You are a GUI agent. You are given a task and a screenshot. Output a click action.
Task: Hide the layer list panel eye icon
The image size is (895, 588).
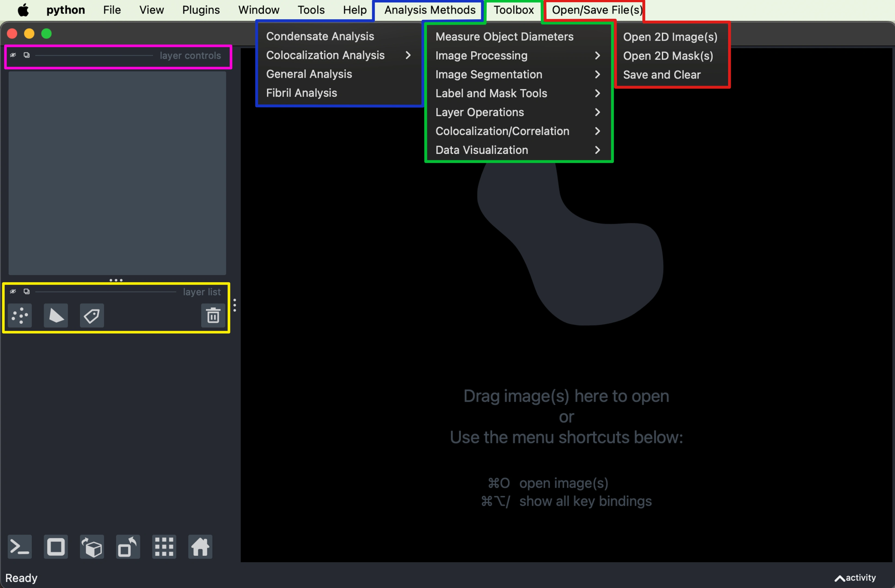point(13,291)
